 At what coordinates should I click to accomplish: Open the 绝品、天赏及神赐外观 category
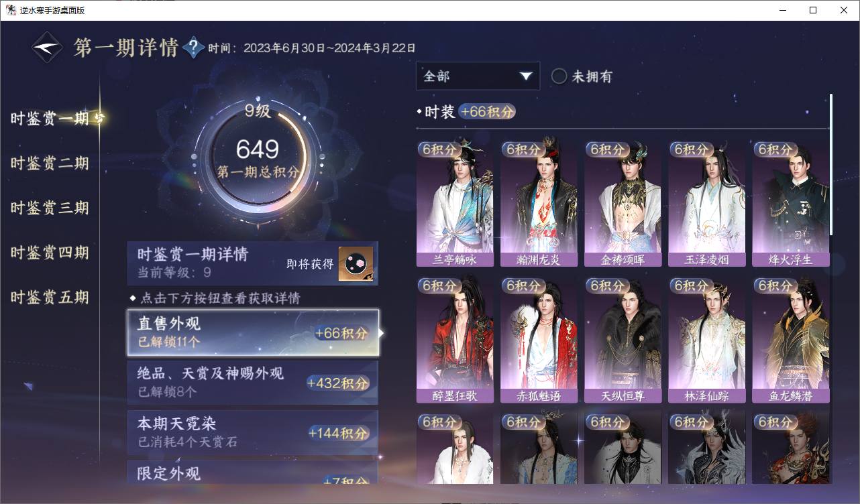pyautogui.click(x=253, y=383)
